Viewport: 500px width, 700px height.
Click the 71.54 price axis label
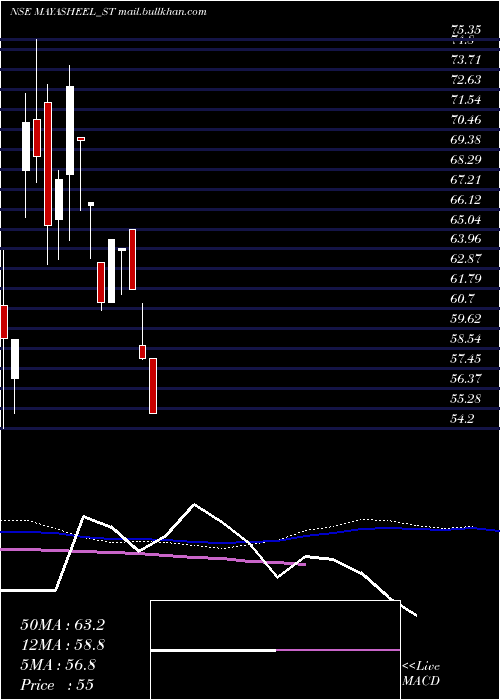[466, 100]
